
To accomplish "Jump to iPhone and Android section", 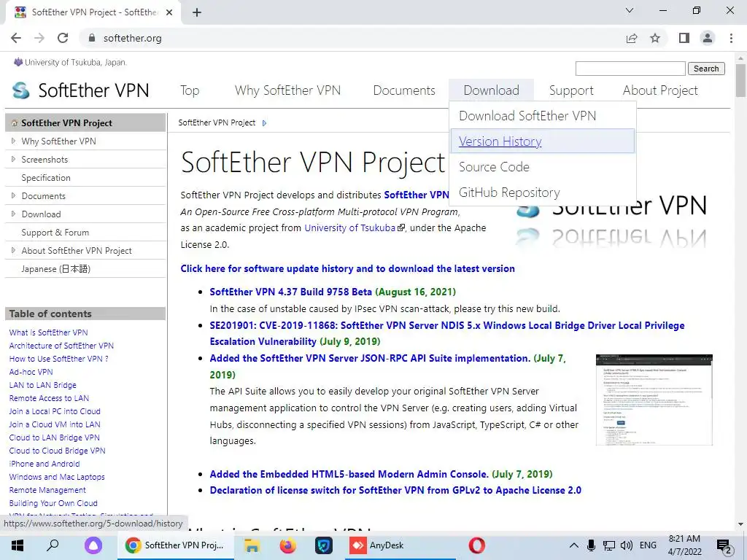I will pyautogui.click(x=44, y=463).
